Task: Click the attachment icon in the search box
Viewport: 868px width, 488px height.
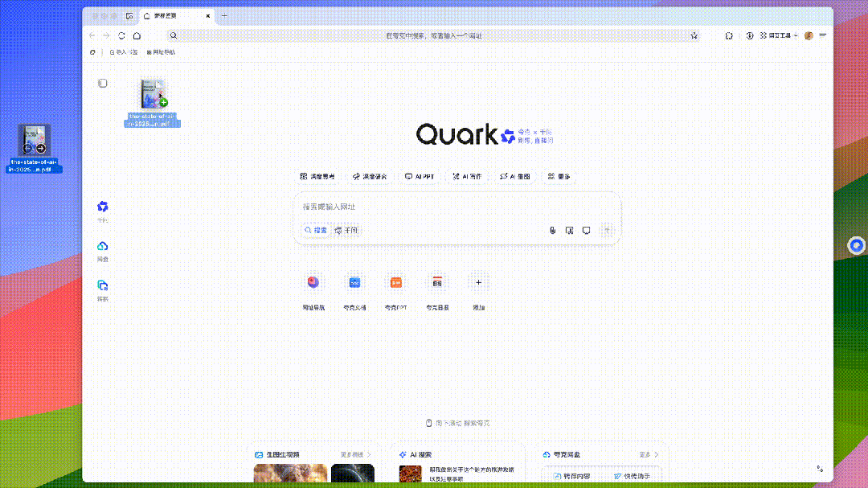Action: tap(552, 230)
